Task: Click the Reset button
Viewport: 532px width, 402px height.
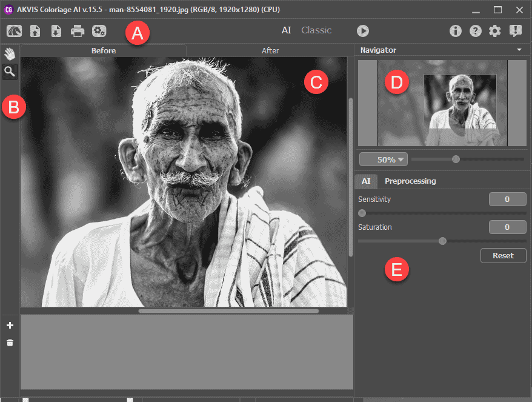Action: [503, 255]
